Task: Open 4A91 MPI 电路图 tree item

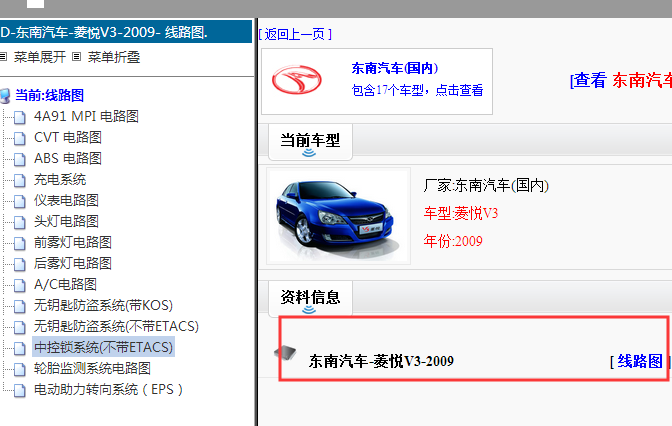Action: click(x=86, y=116)
